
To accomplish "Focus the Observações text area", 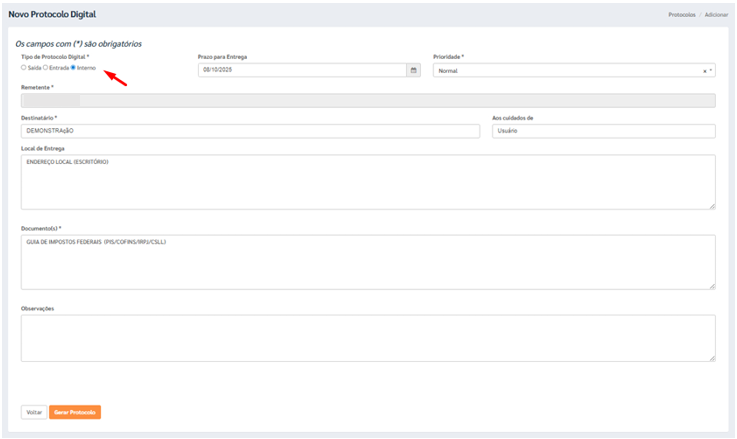I will point(367,338).
